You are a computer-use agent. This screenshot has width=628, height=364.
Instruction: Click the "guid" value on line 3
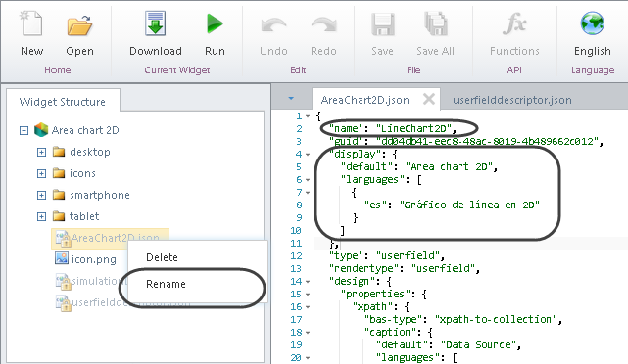point(489,141)
